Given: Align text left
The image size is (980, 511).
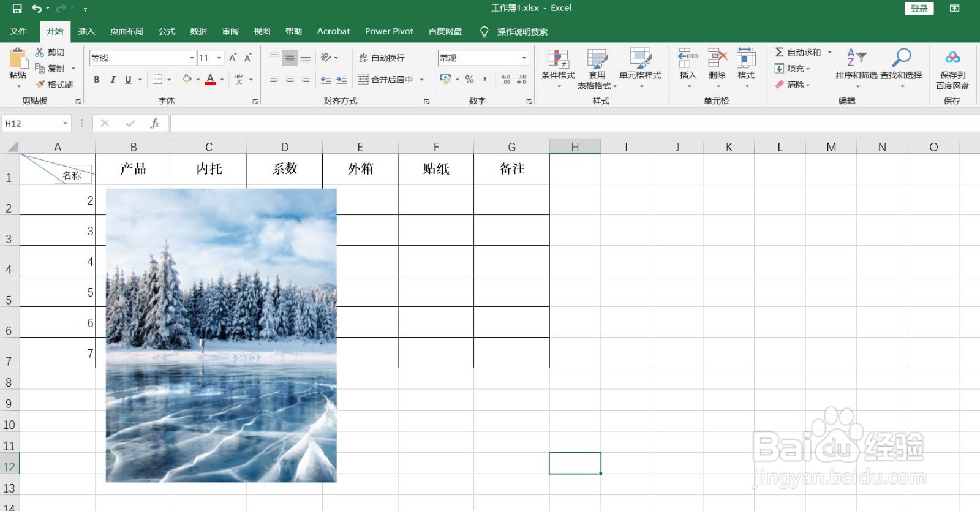Looking at the screenshot, I should (x=274, y=80).
